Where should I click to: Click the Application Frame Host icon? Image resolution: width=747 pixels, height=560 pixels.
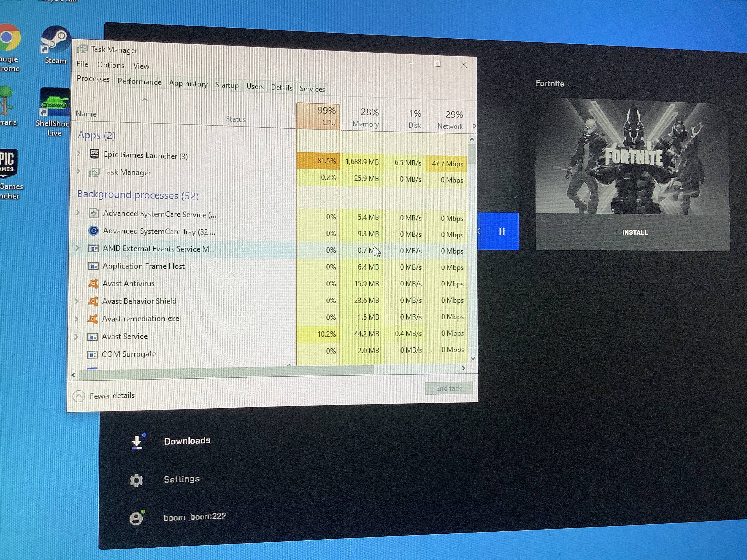(93, 266)
